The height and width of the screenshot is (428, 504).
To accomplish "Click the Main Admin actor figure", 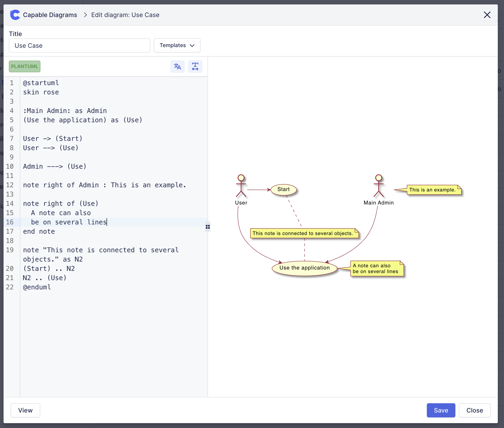I will point(378,186).
